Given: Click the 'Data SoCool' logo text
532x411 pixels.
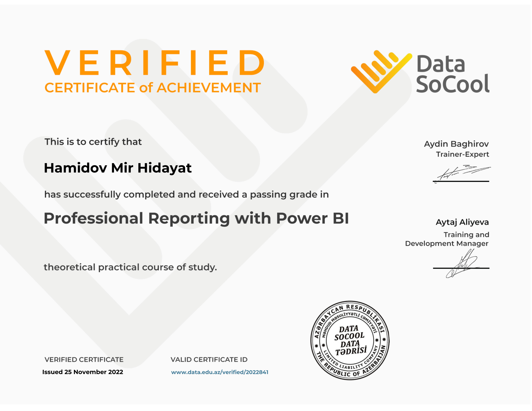Looking at the screenshot, I should pos(453,74).
